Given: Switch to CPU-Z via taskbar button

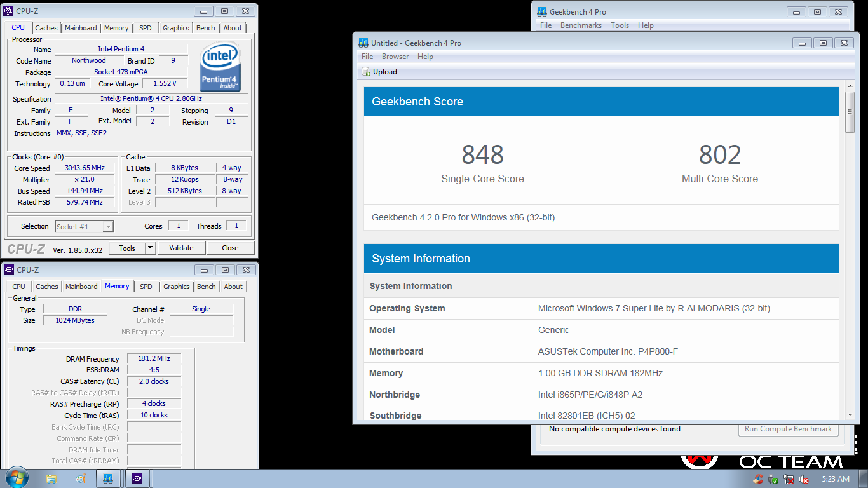Looking at the screenshot, I should [x=137, y=478].
